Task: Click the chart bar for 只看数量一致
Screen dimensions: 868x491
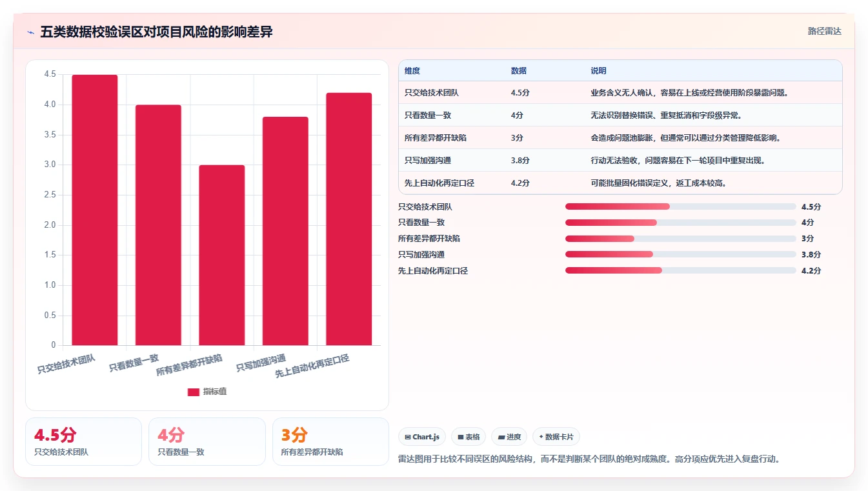Action: point(158,225)
